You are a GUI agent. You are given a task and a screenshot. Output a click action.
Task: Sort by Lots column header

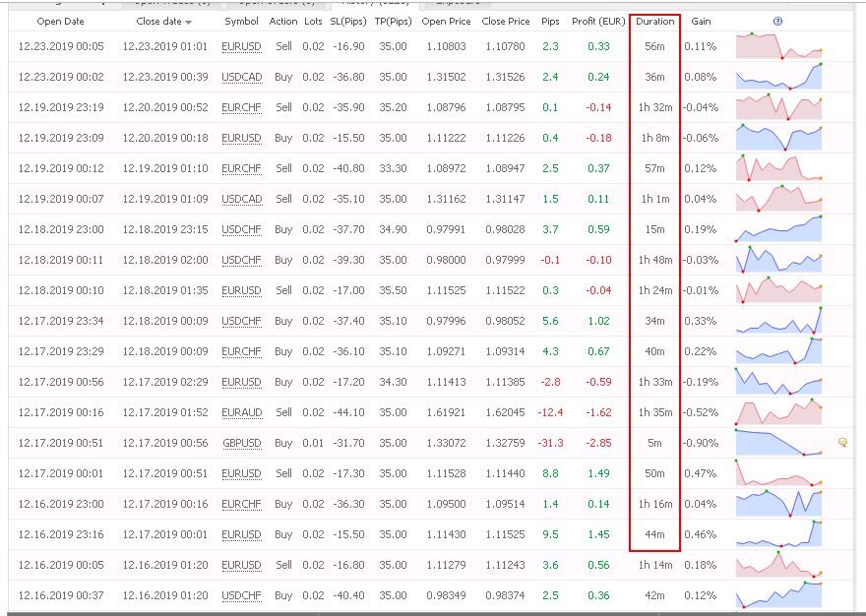pyautogui.click(x=313, y=22)
